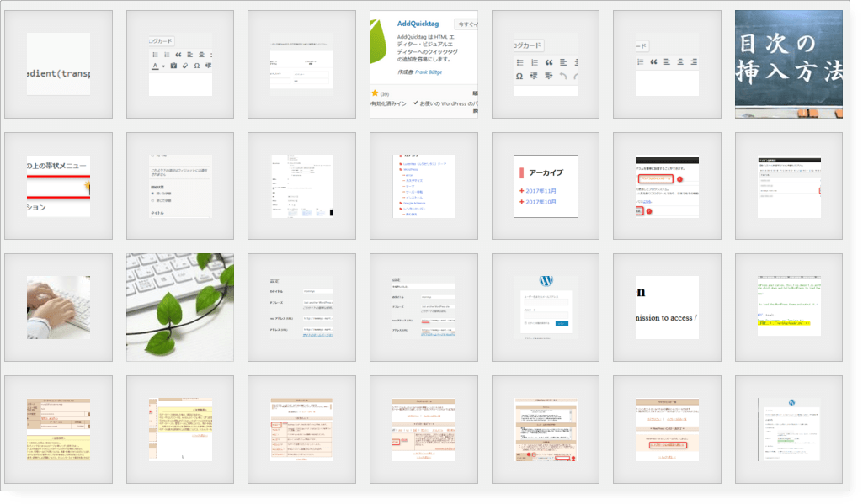Open the 'mission to access' error thumbnail
Viewport: 863px width, 504px height.
pos(667,308)
